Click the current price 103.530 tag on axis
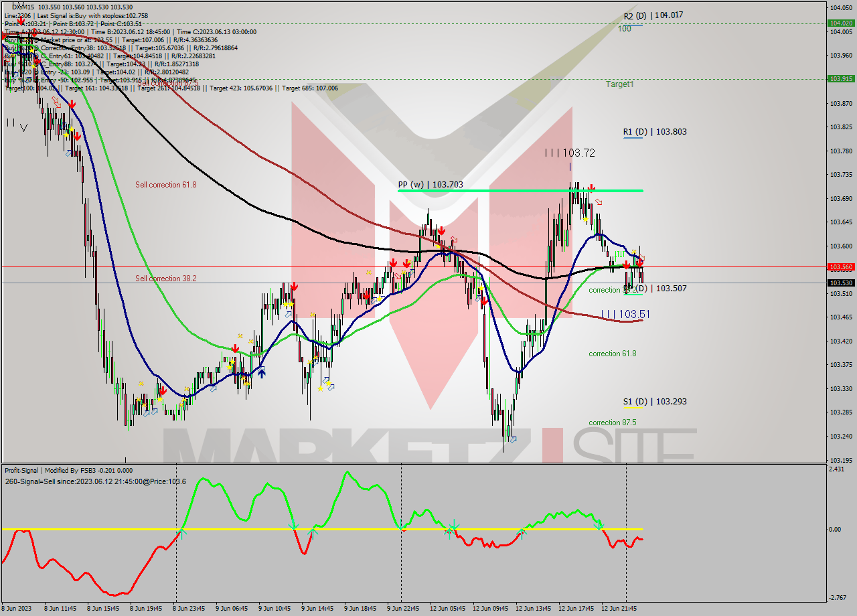The height and width of the screenshot is (616, 857). (x=841, y=283)
